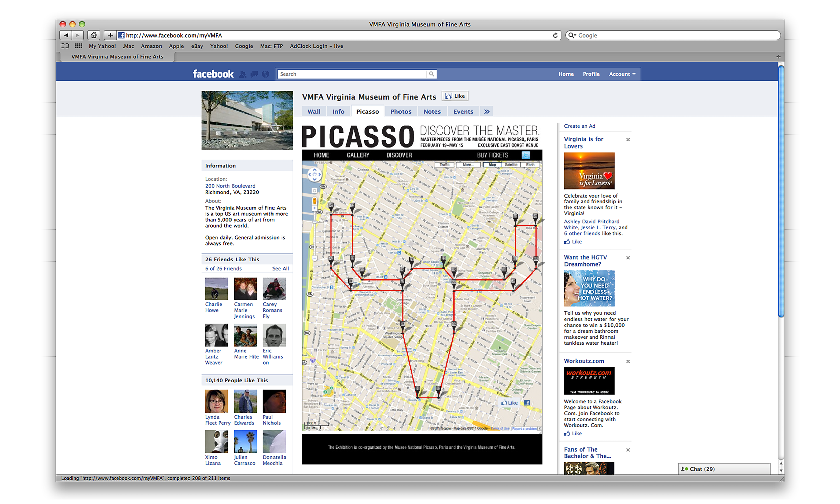Open the Facebook friend requests icon
Viewport: 840px width, 504px height.
(x=243, y=74)
